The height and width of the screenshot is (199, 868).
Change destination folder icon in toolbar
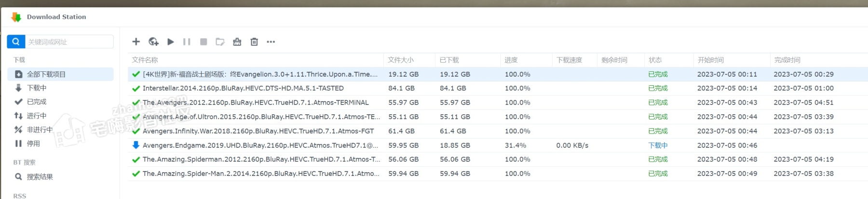(220, 42)
